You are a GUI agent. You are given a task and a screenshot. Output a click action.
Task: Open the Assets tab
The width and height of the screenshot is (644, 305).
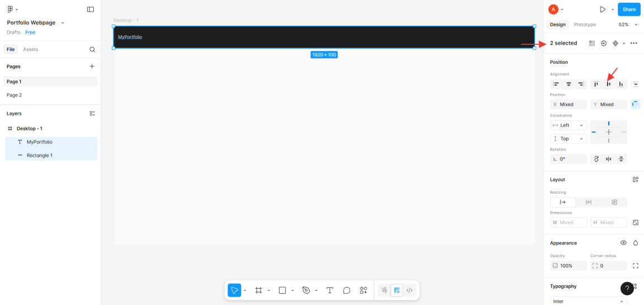coord(31,49)
